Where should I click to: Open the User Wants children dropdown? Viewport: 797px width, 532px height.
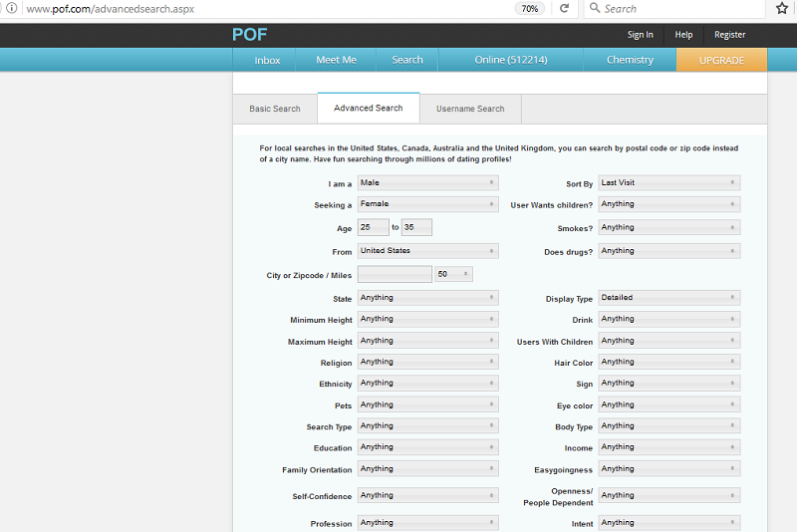tap(669, 204)
